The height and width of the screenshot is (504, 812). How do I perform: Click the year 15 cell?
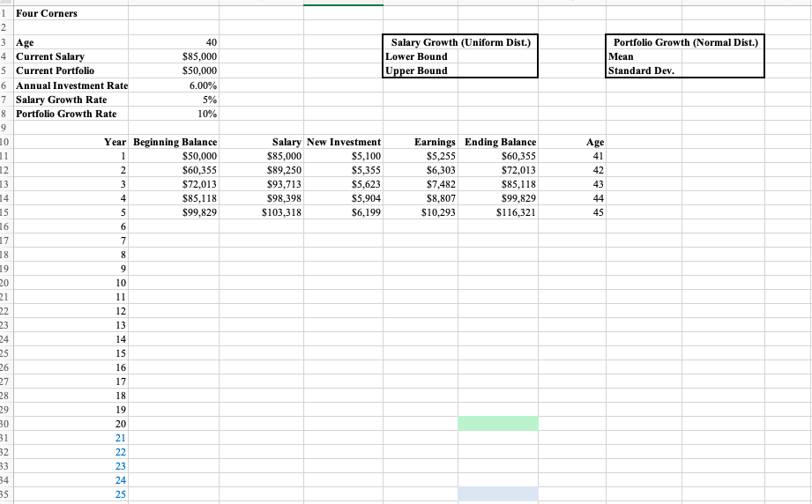(x=71, y=353)
